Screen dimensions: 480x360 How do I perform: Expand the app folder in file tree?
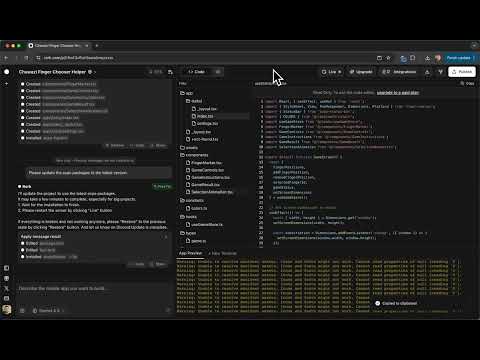point(187,93)
